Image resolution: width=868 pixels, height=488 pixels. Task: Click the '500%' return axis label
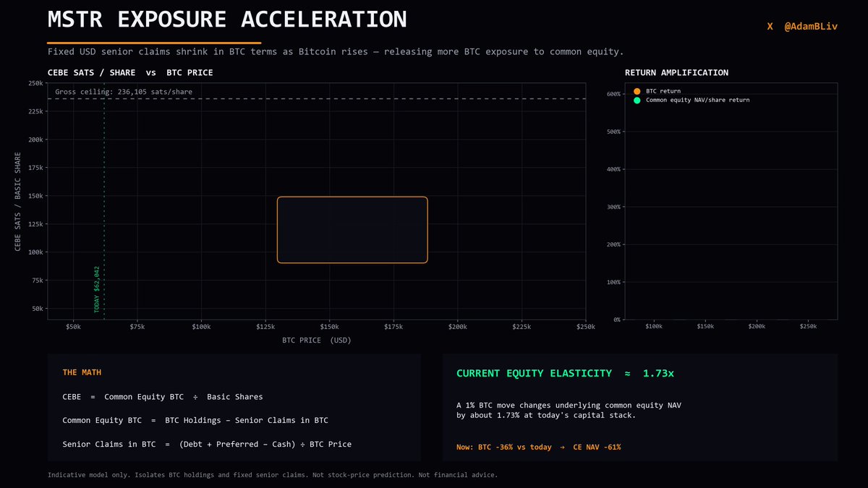[615, 132]
